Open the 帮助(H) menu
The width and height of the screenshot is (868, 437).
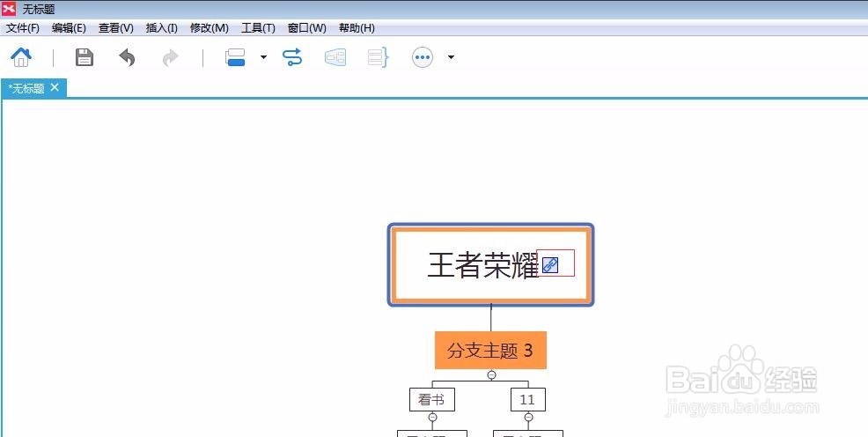[x=357, y=27]
